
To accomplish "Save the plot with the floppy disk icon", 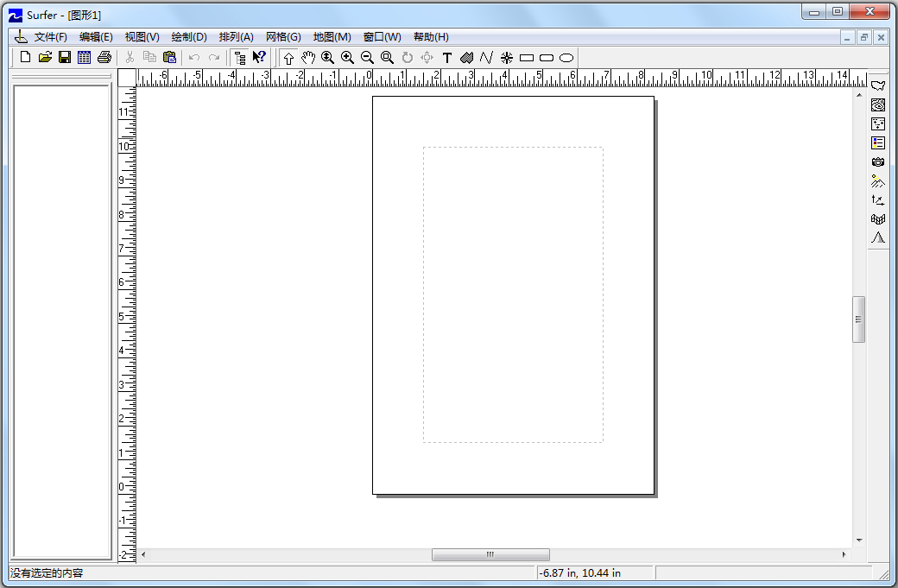I will click(65, 57).
